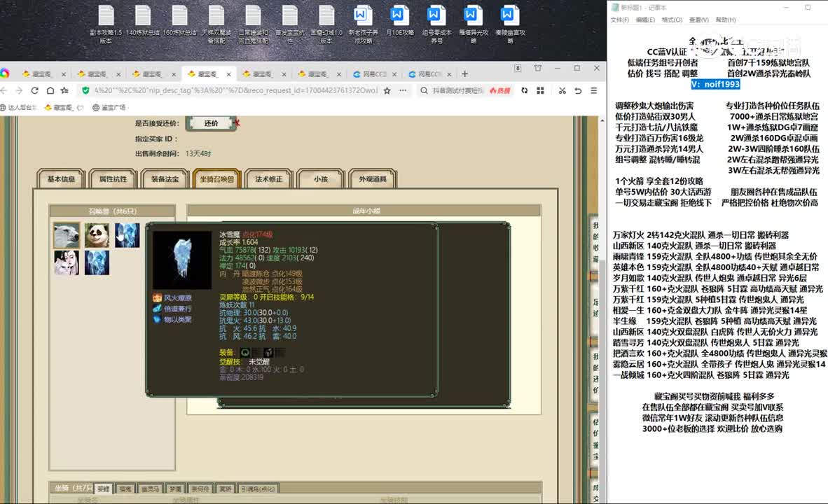Click the page vertical scrollbar up arrow
The image size is (828, 504).
602,120
